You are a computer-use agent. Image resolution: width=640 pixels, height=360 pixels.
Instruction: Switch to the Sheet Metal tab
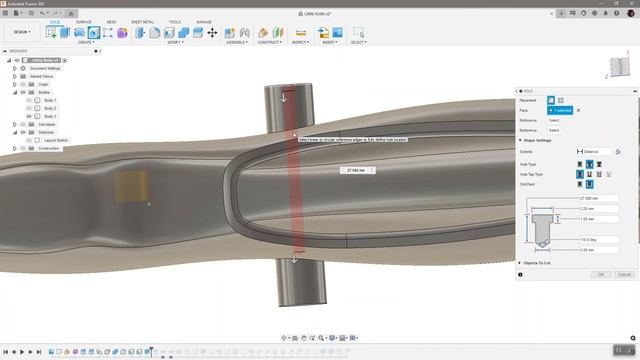tap(142, 22)
